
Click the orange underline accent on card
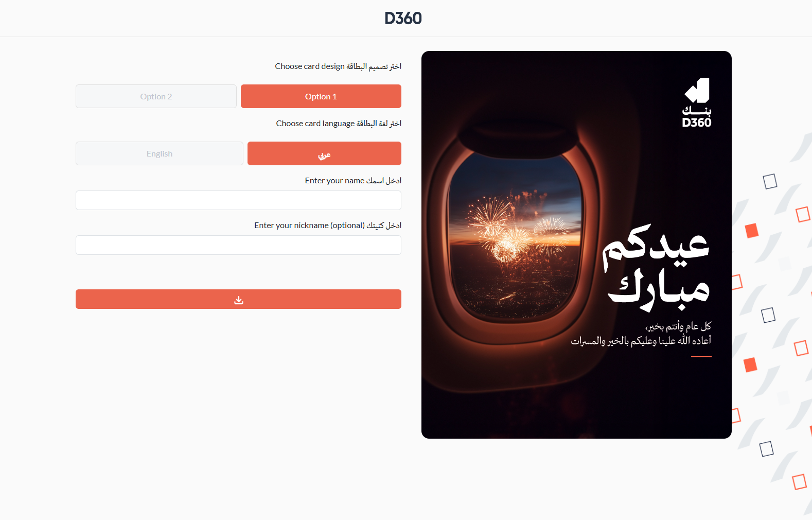point(701,356)
